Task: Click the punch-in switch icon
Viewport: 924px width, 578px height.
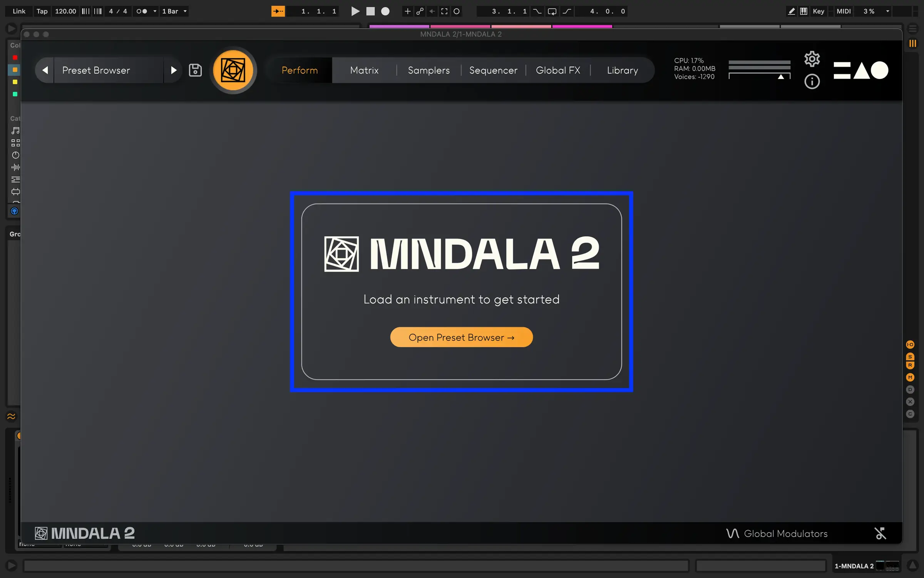Action: pos(537,11)
